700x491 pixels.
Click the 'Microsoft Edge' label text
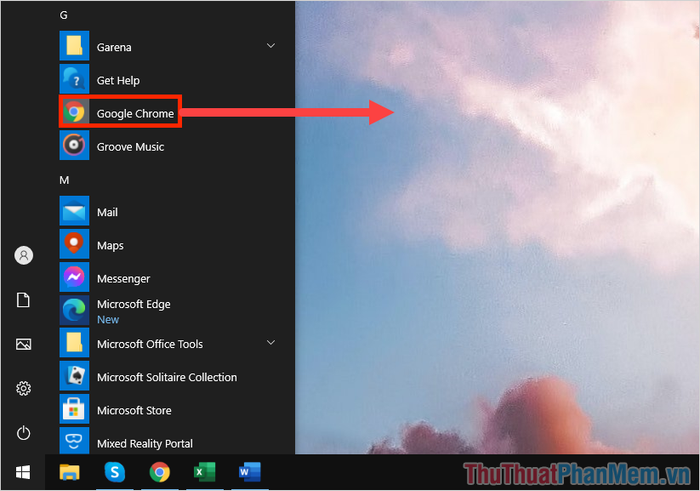(134, 304)
